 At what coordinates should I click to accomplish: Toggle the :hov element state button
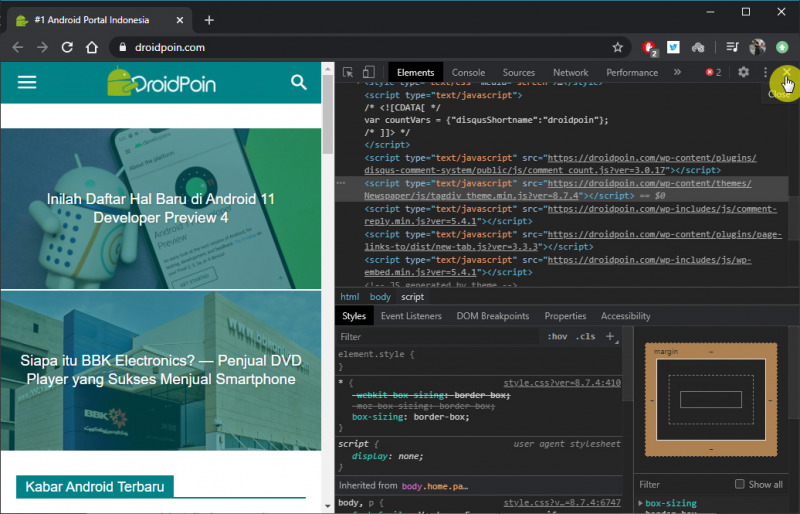pyautogui.click(x=557, y=336)
